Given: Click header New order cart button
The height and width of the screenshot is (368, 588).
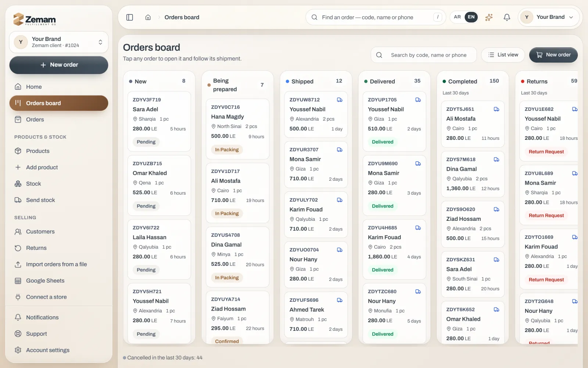Looking at the screenshot, I should 553,55.
